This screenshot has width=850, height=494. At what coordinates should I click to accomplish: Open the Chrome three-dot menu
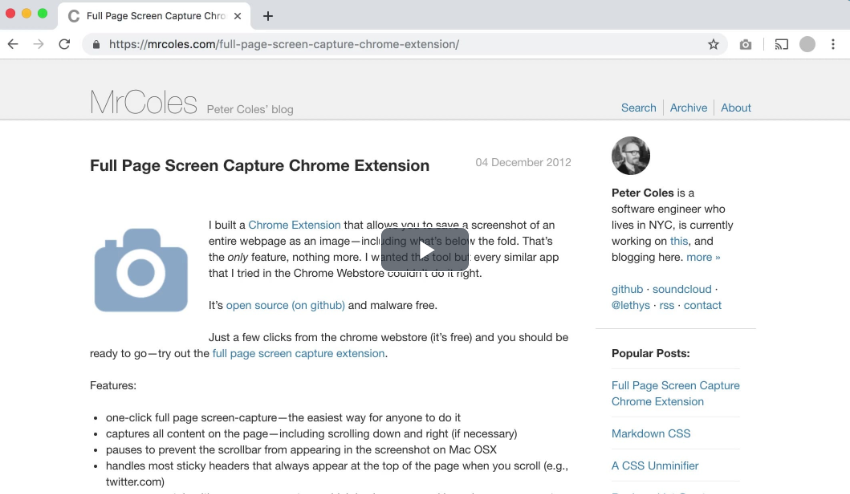(833, 44)
